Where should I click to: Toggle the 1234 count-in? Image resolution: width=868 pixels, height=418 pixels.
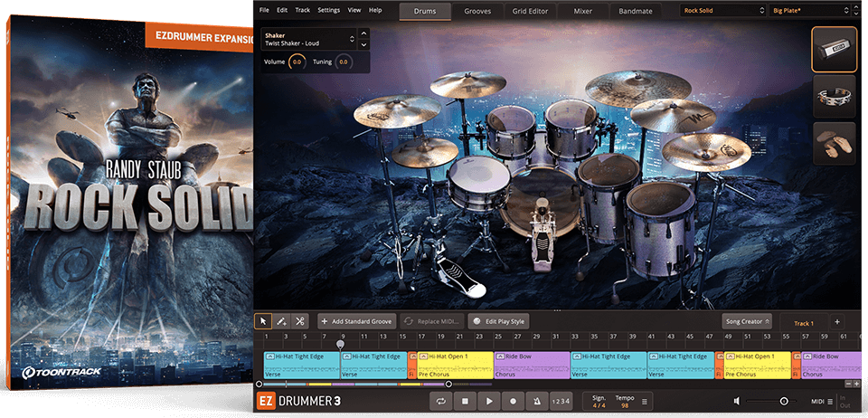tap(561, 402)
